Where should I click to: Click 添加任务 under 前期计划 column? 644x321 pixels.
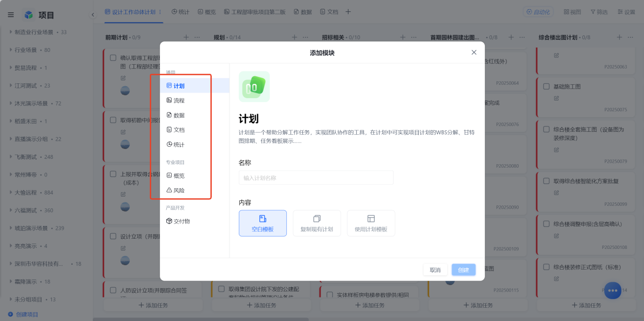point(153,305)
